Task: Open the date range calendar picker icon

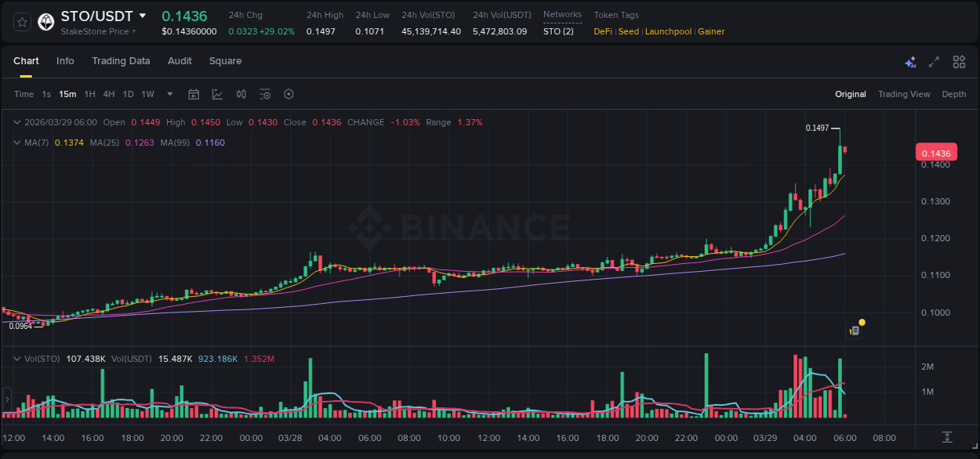Action: [x=194, y=93]
